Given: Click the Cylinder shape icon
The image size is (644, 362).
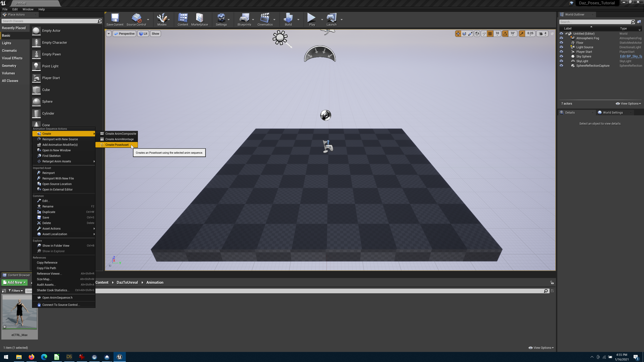Looking at the screenshot, I should pos(36,113).
